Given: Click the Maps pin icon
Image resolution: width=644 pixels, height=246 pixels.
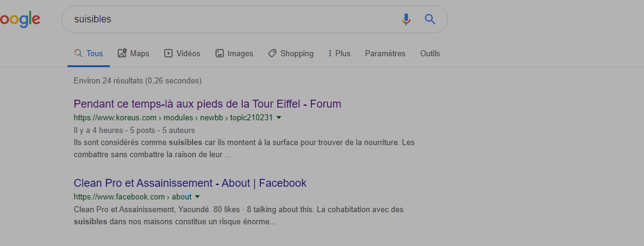Looking at the screenshot, I should pyautogui.click(x=122, y=53).
